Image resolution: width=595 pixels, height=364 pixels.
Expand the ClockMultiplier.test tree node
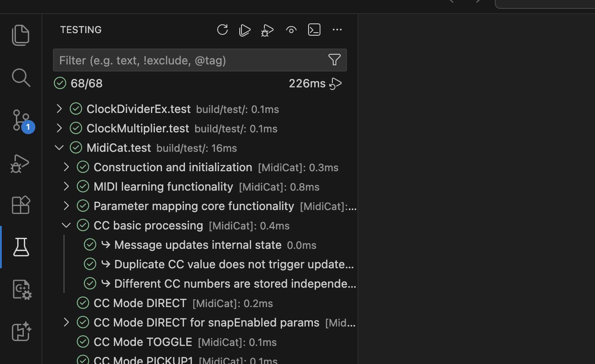tap(59, 128)
